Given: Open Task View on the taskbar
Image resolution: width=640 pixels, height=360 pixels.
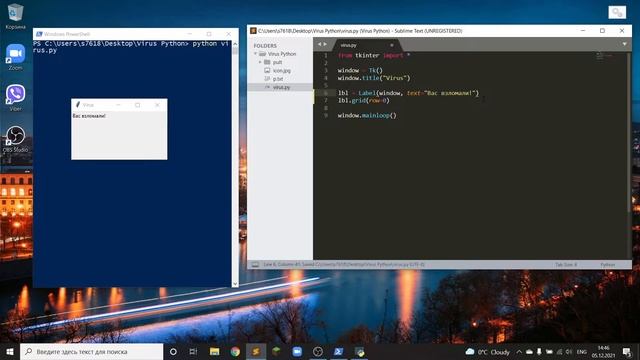Looking at the screenshot, I should 193,351.
